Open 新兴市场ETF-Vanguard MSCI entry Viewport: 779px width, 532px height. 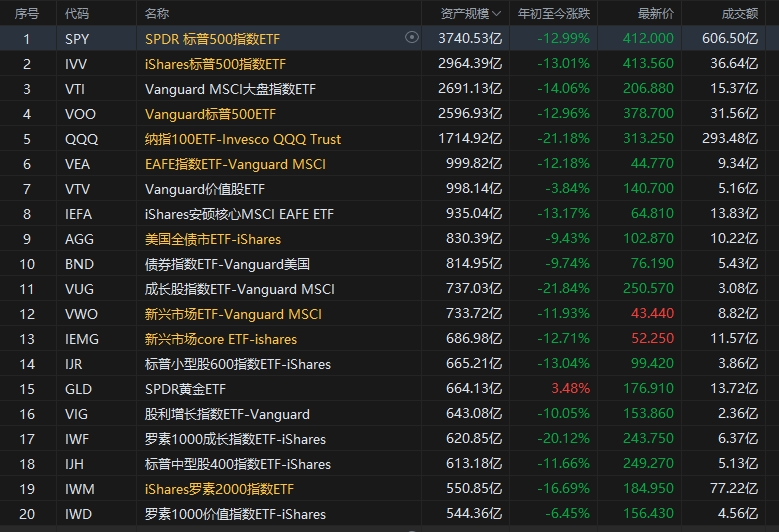(x=233, y=314)
